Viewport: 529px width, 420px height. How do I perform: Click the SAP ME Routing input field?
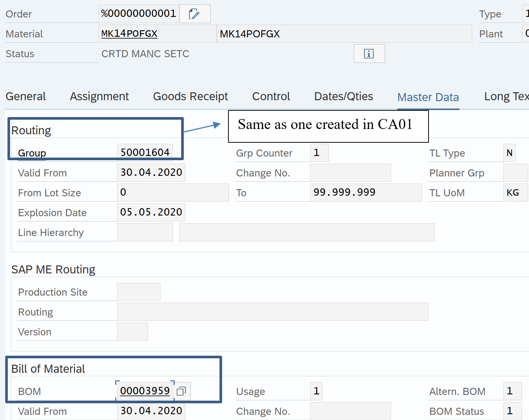click(272, 312)
